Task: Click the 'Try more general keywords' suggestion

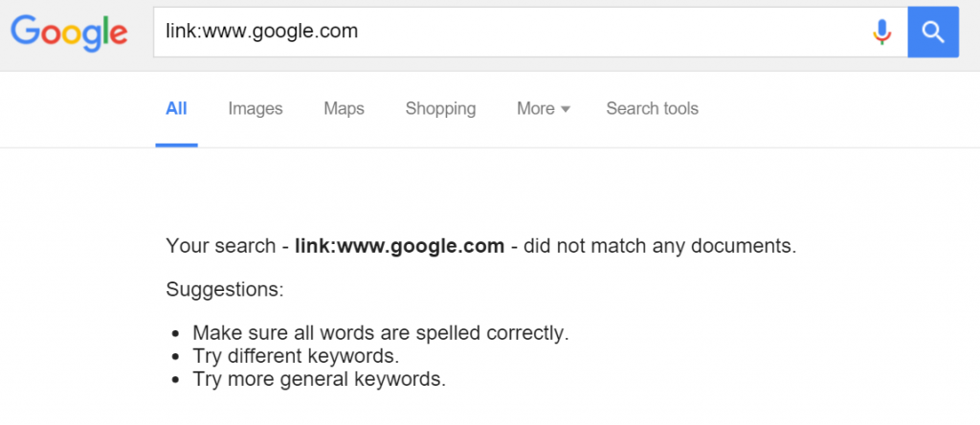Action: coord(320,379)
